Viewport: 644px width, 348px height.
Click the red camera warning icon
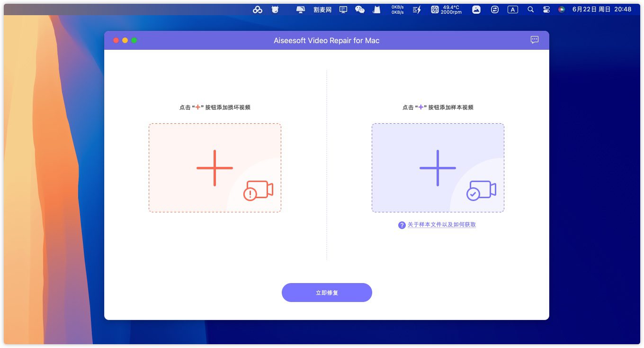pos(258,190)
